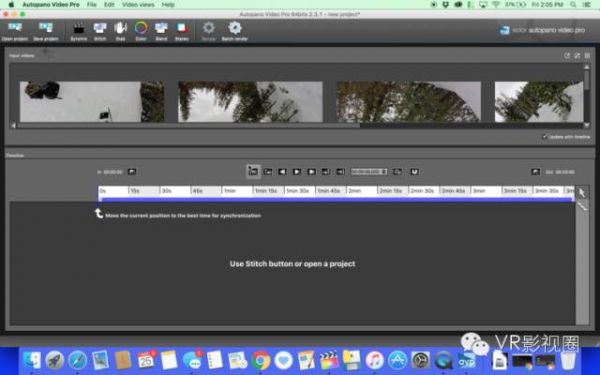This screenshot has width=600, height=375.
Task: Open iTunes from the Dock
Action: pos(375,360)
